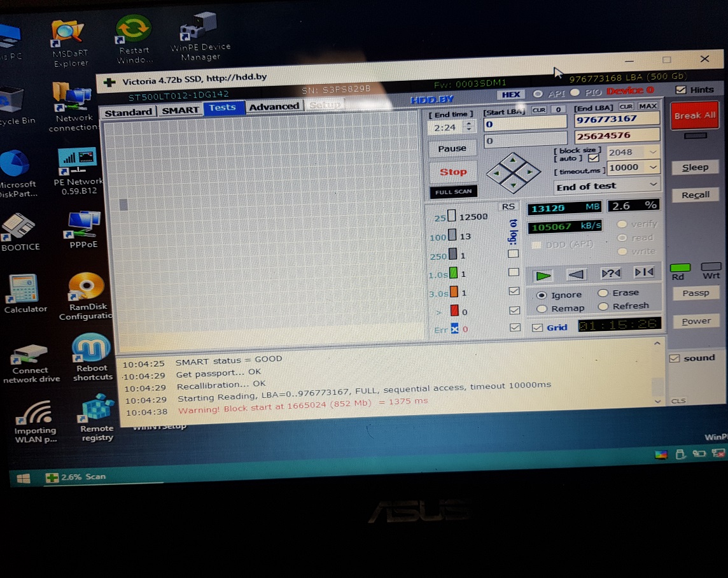
Task: Toggle the block size auto checkbox
Action: point(593,159)
